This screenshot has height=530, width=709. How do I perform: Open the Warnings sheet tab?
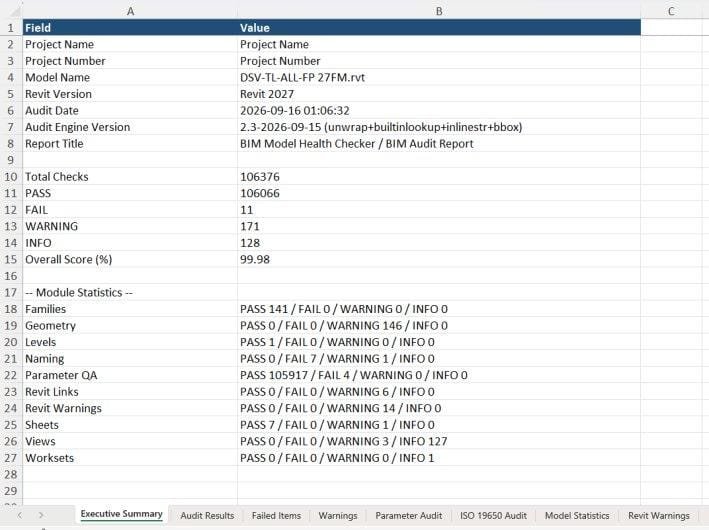point(338,516)
